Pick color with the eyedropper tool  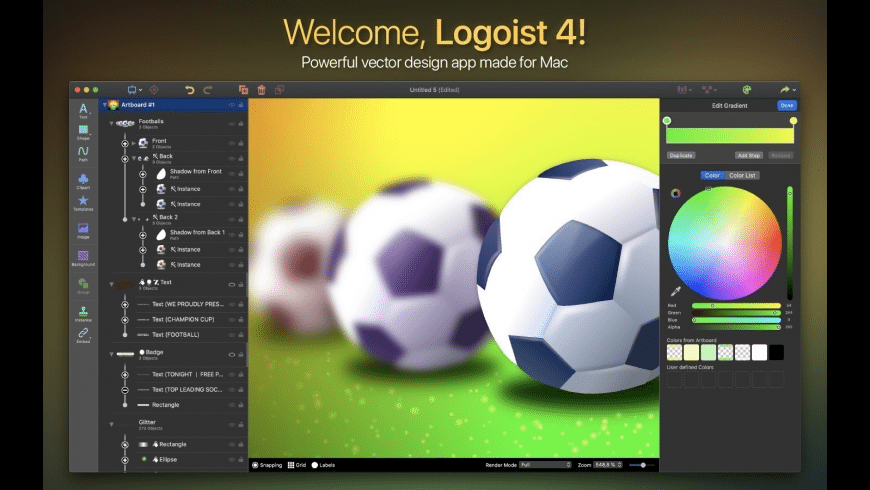tap(675, 291)
